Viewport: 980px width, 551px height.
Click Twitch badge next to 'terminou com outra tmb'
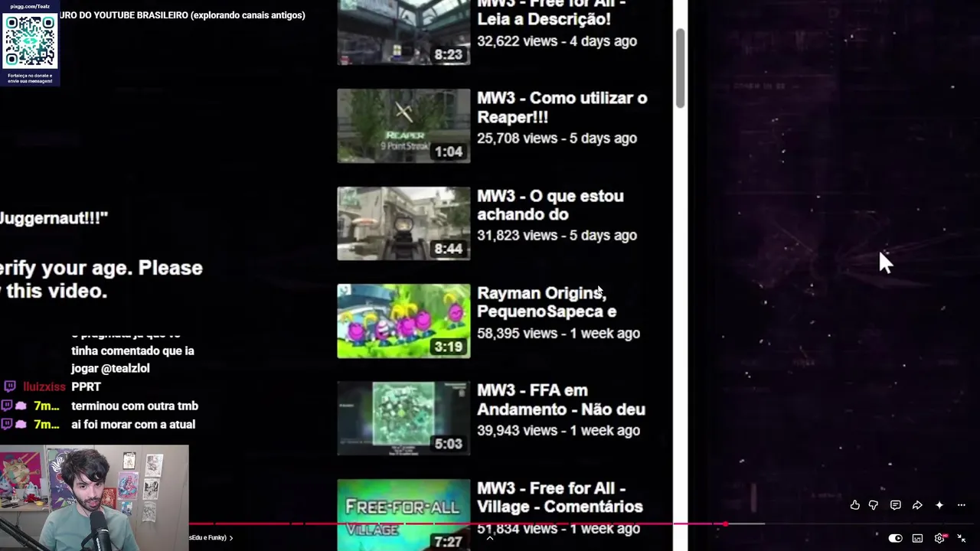(7, 406)
